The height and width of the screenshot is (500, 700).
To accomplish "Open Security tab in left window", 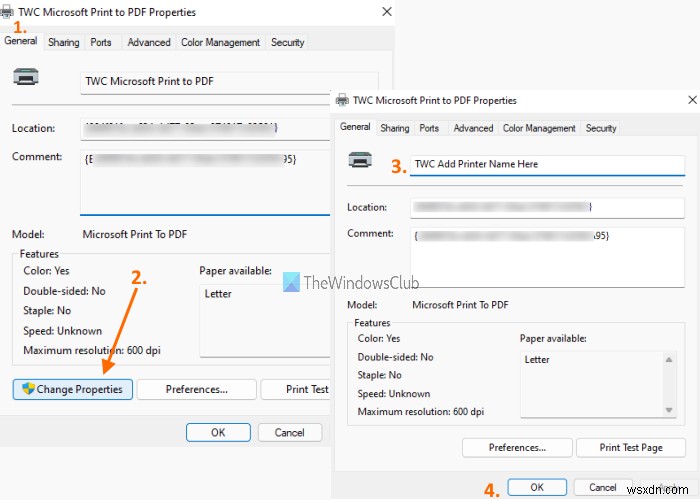I will 288,42.
